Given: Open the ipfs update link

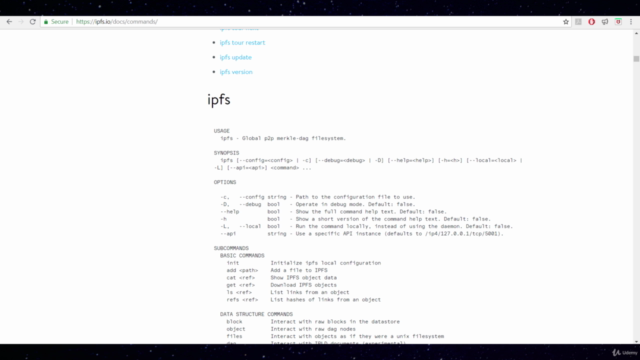Looking at the screenshot, I should [x=236, y=57].
